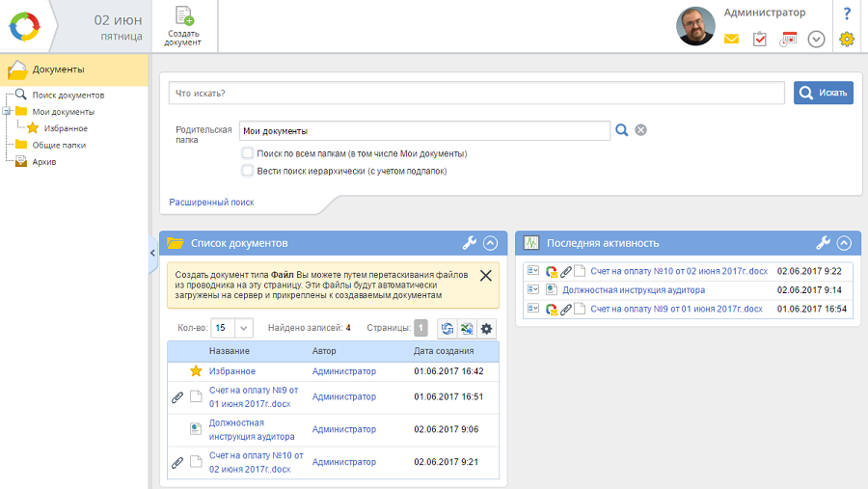Open the Расширенный поиск link
The height and width of the screenshot is (489, 868).
click(211, 203)
